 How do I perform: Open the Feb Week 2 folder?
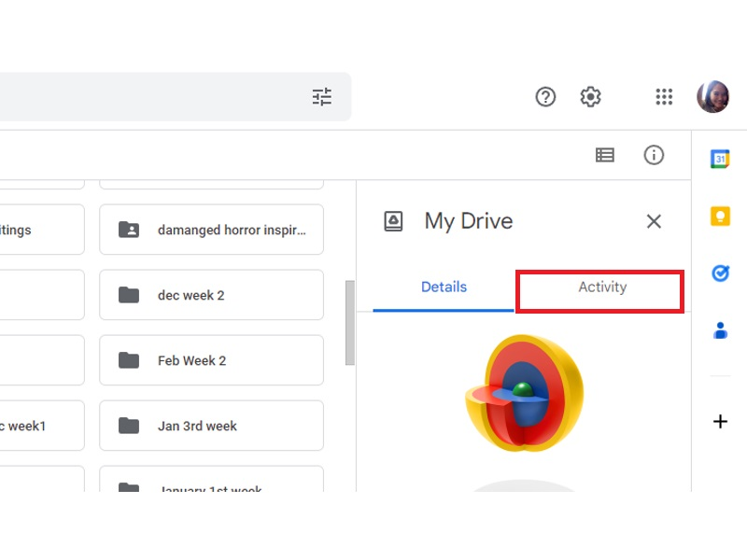[212, 360]
